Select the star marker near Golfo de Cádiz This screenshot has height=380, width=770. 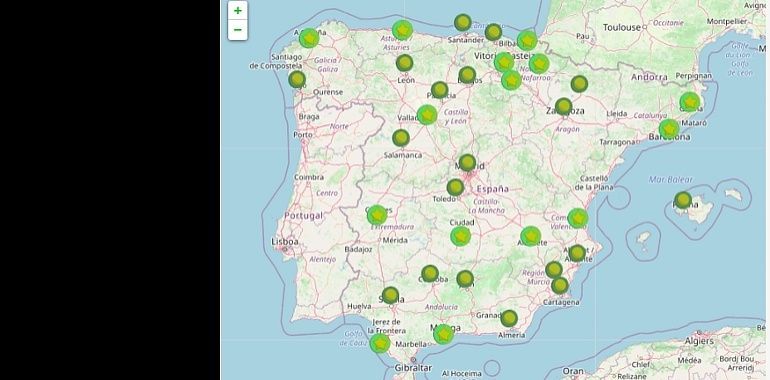tap(380, 343)
